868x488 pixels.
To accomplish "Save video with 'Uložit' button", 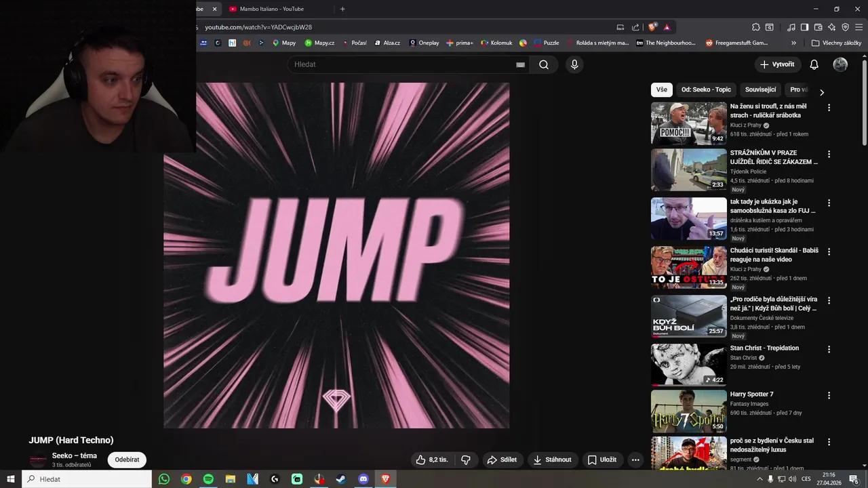I will (602, 460).
